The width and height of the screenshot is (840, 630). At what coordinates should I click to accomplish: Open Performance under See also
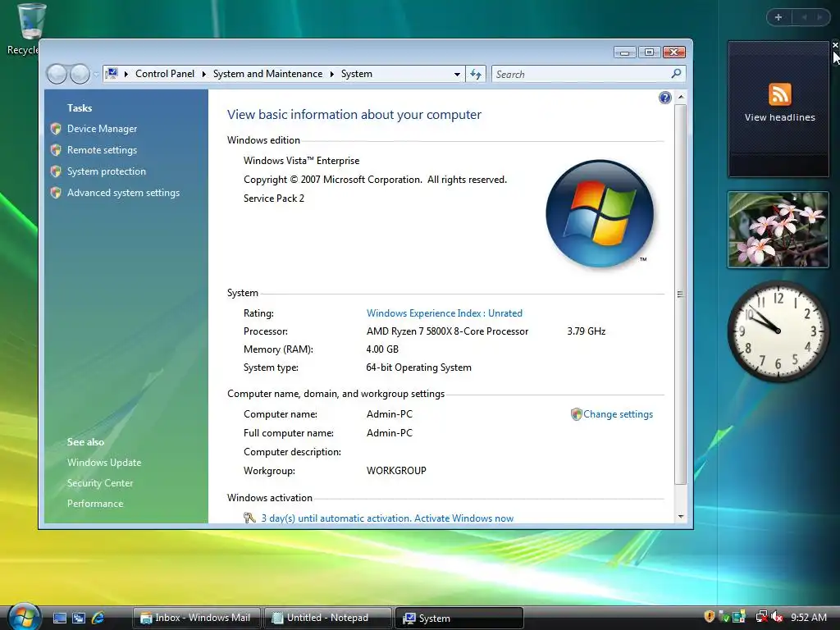(x=95, y=504)
